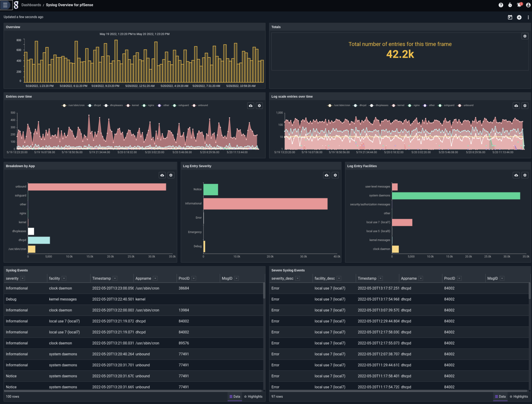The width and height of the screenshot is (532, 404).
Task: Click the 100 rows count label
Action: (13, 397)
